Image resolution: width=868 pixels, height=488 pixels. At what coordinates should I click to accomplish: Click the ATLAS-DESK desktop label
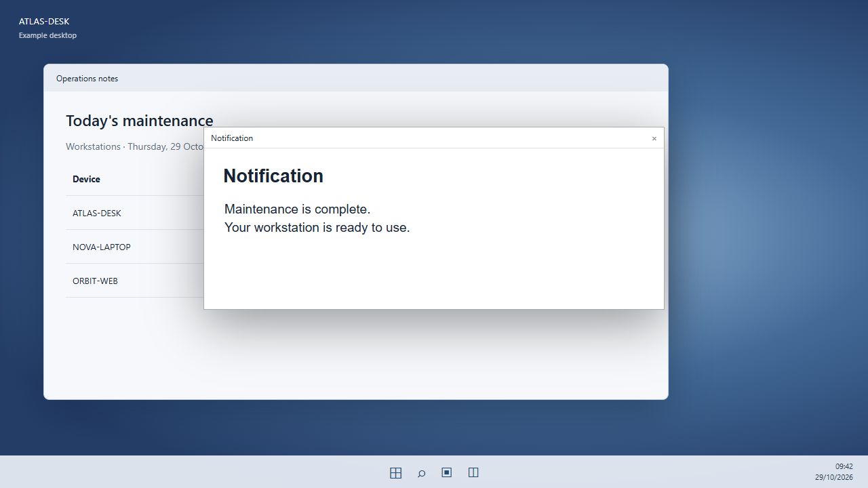(44, 22)
